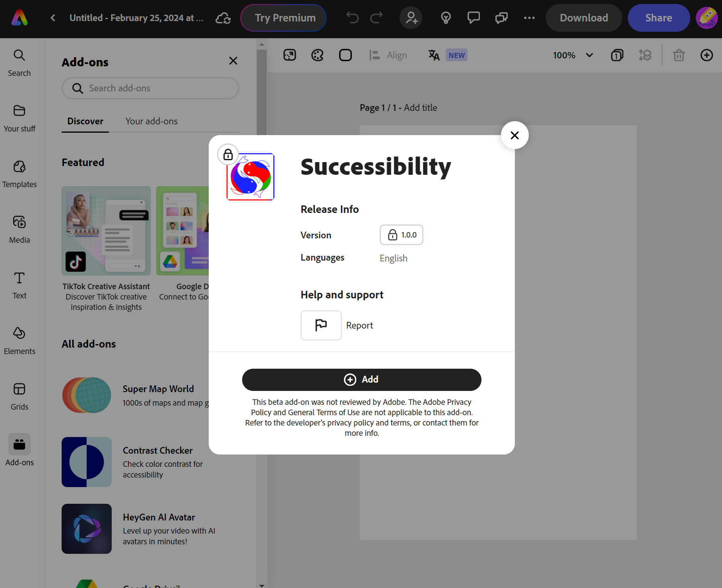Open the Align options
Image resolution: width=722 pixels, height=588 pixels.
pyautogui.click(x=388, y=55)
